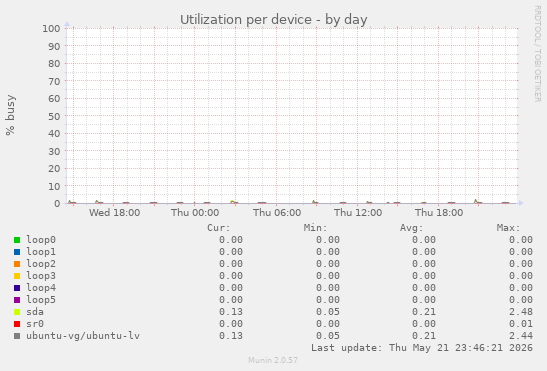
Task: Click the Max: column header
Action: [x=509, y=228]
